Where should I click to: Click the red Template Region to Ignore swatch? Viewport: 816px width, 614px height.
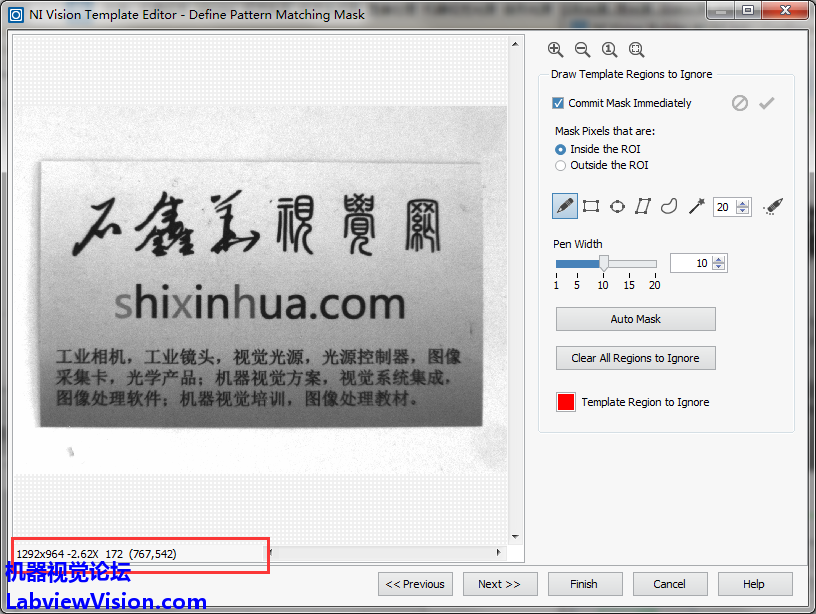click(x=566, y=402)
